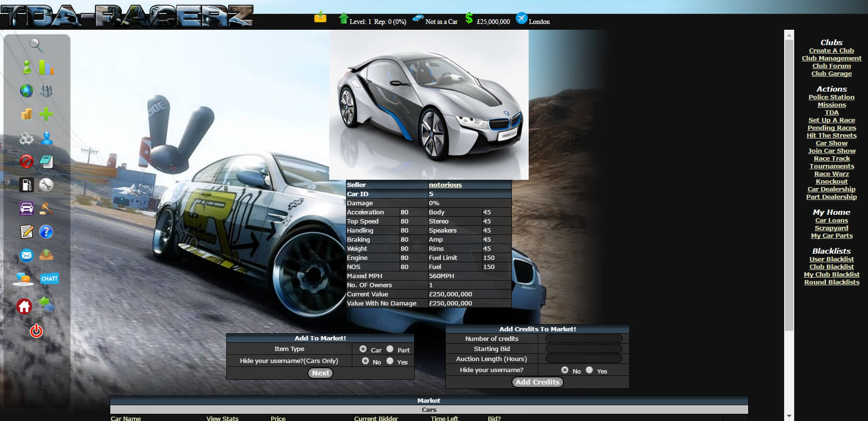The width and height of the screenshot is (868, 421).
Task: Click the gold coins stack icon
Action: [26, 114]
